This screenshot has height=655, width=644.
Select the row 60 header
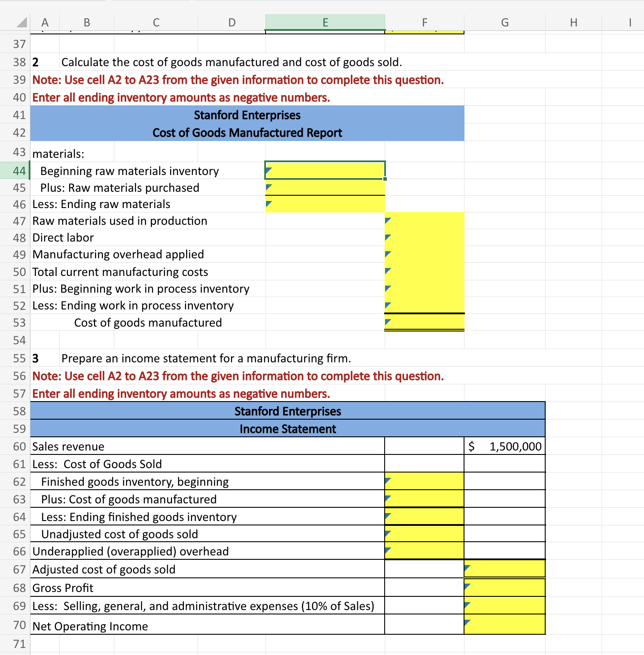pos(18,446)
